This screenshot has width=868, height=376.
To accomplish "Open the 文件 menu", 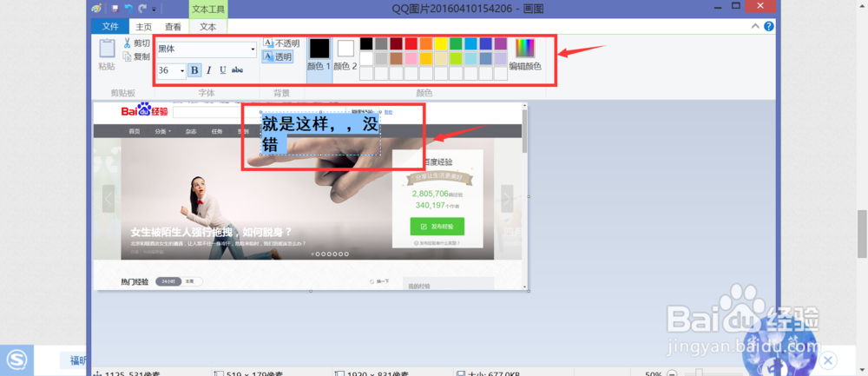I will (110, 27).
